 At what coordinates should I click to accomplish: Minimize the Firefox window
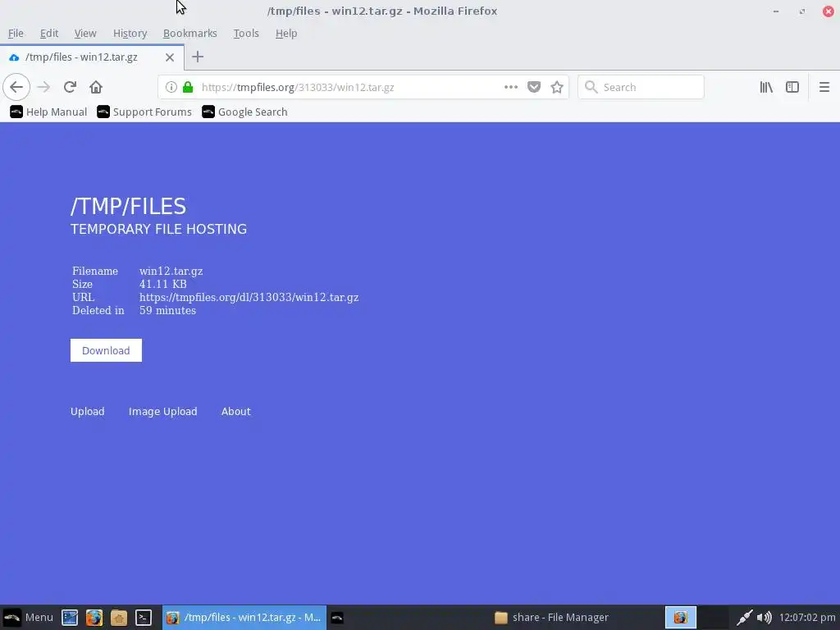point(776,11)
